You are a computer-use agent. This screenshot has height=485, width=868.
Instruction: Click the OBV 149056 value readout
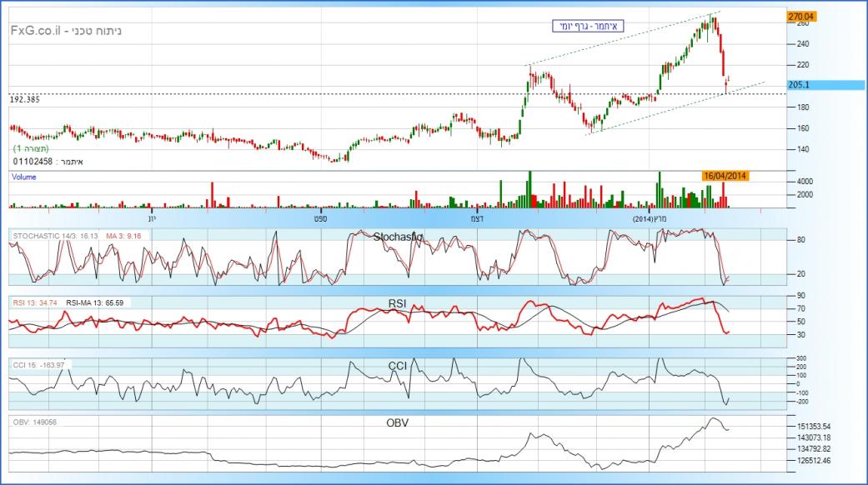tap(33, 422)
